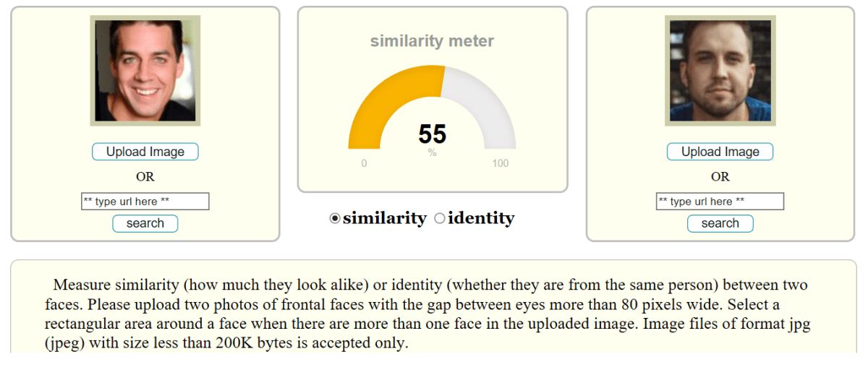Focus the left URL input field
This screenshot has width=868, height=388.
pos(145,202)
